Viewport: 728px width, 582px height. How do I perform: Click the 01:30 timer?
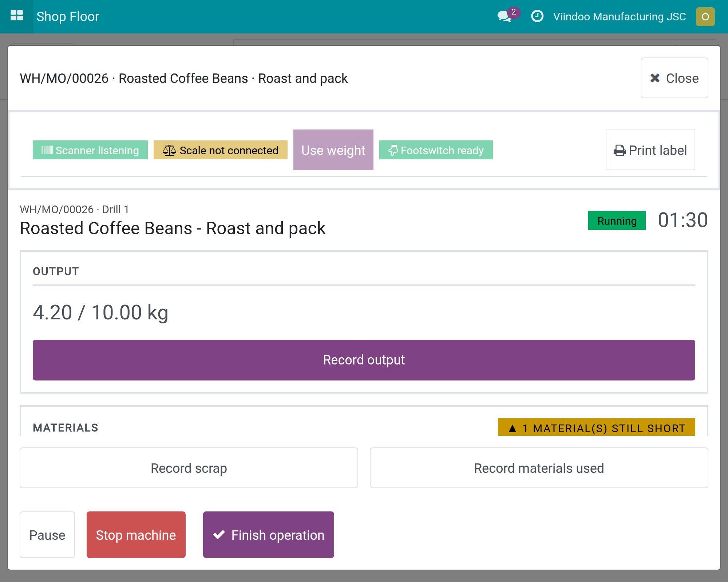coord(682,220)
